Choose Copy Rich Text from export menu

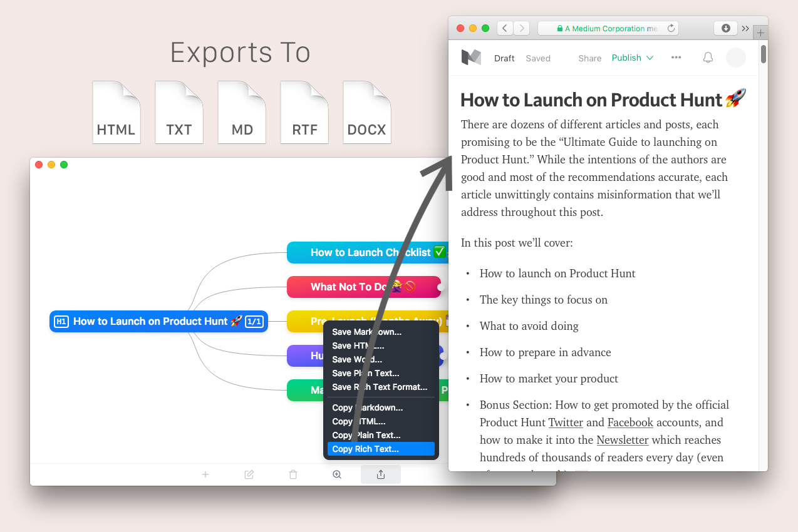tap(381, 449)
